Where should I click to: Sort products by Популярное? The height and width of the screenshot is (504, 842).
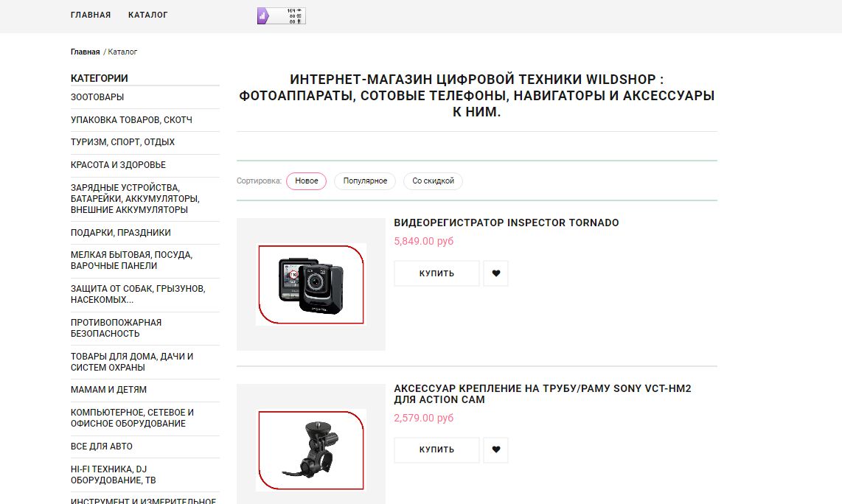pyautogui.click(x=365, y=181)
